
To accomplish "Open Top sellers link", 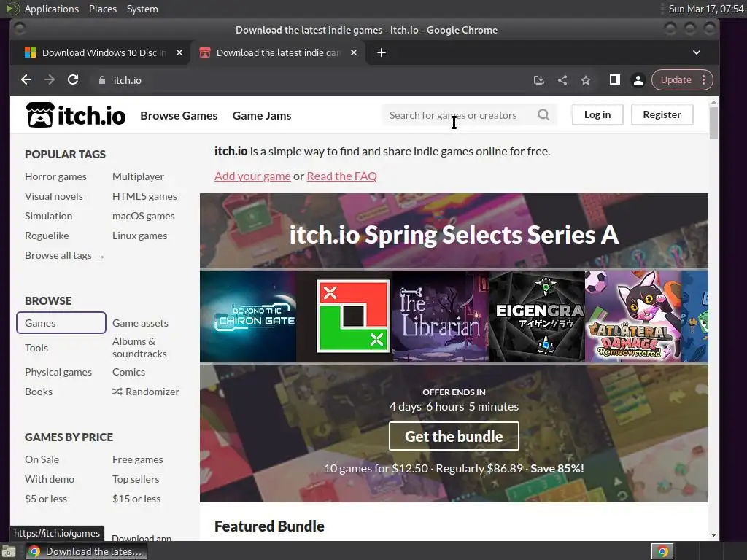I will (x=136, y=480).
